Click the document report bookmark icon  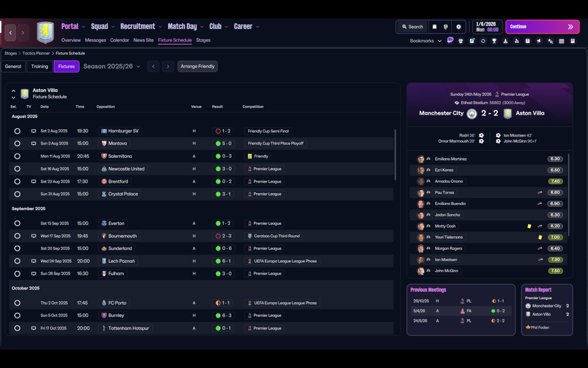[x=572, y=41]
